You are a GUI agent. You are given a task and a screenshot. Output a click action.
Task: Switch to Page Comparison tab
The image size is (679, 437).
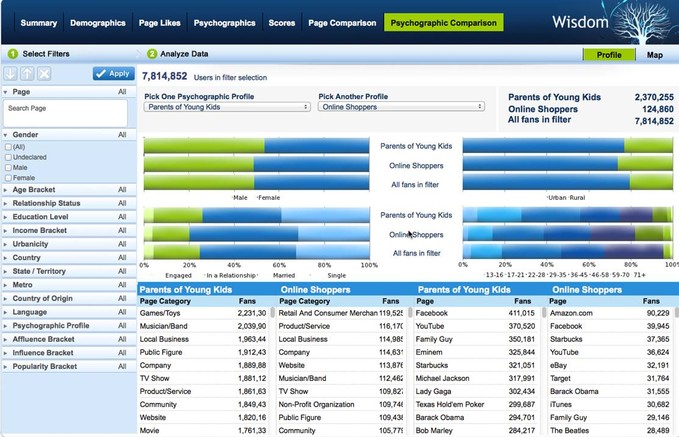click(342, 23)
